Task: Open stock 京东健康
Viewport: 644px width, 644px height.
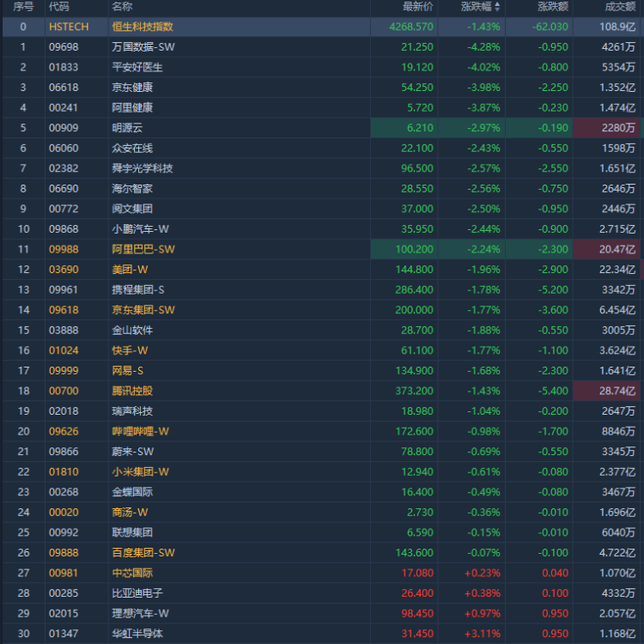Action: pos(132,87)
